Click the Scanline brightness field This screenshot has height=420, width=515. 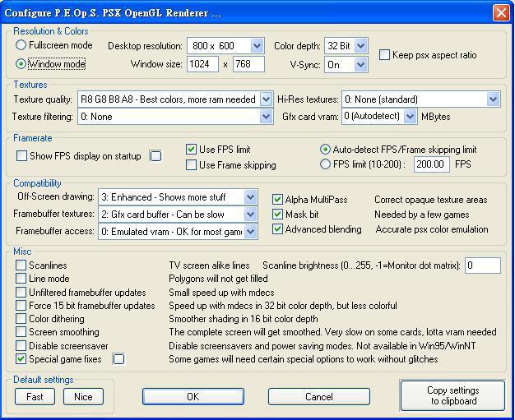tap(483, 265)
